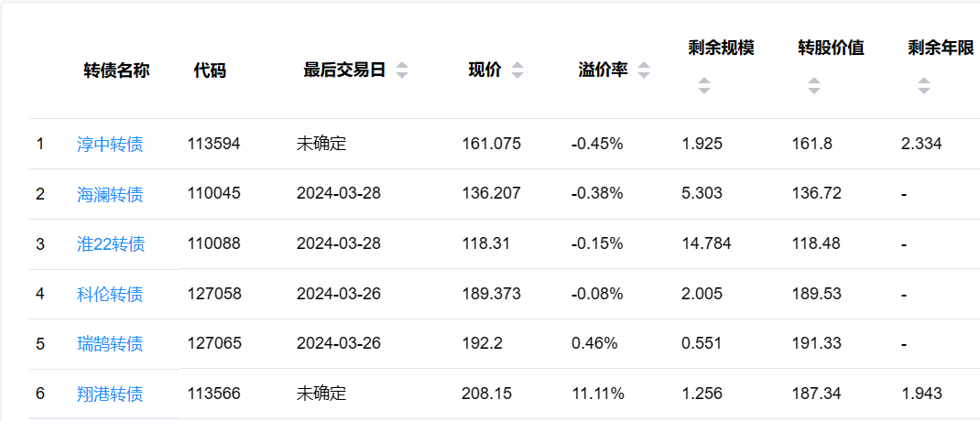The height and width of the screenshot is (421, 980).
Task: Open 科伦转债 details link
Action: coord(110,294)
